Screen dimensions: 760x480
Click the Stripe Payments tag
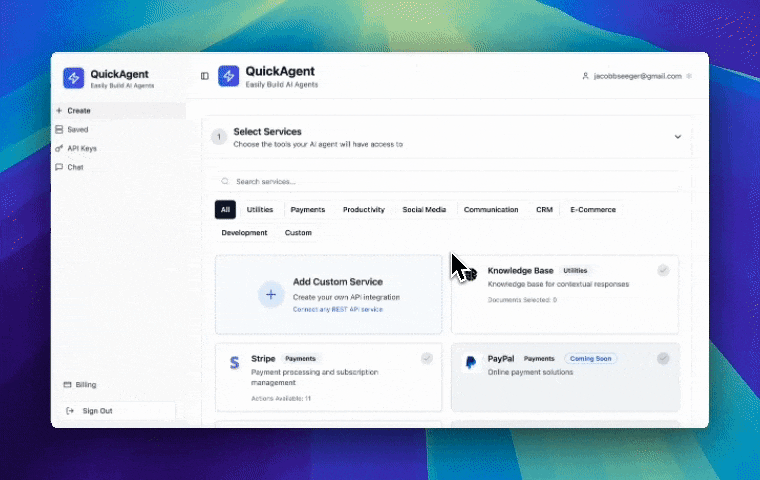click(300, 359)
